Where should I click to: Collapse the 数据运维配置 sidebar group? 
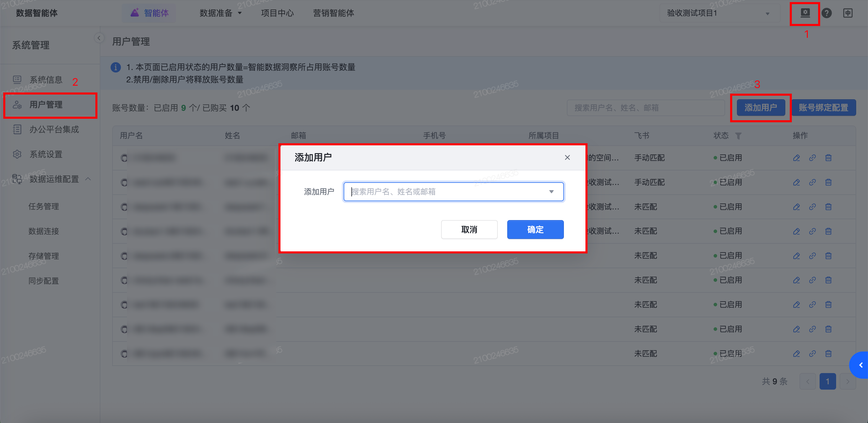tap(88, 179)
